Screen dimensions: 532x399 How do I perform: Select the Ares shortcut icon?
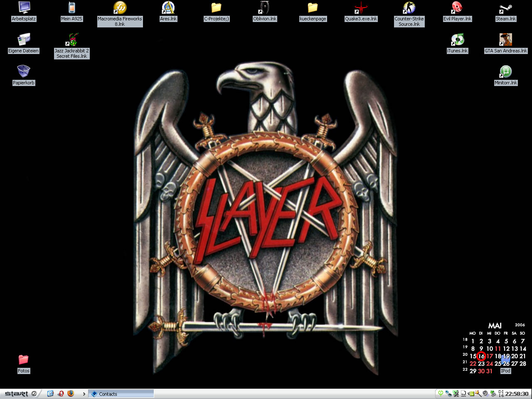click(168, 8)
